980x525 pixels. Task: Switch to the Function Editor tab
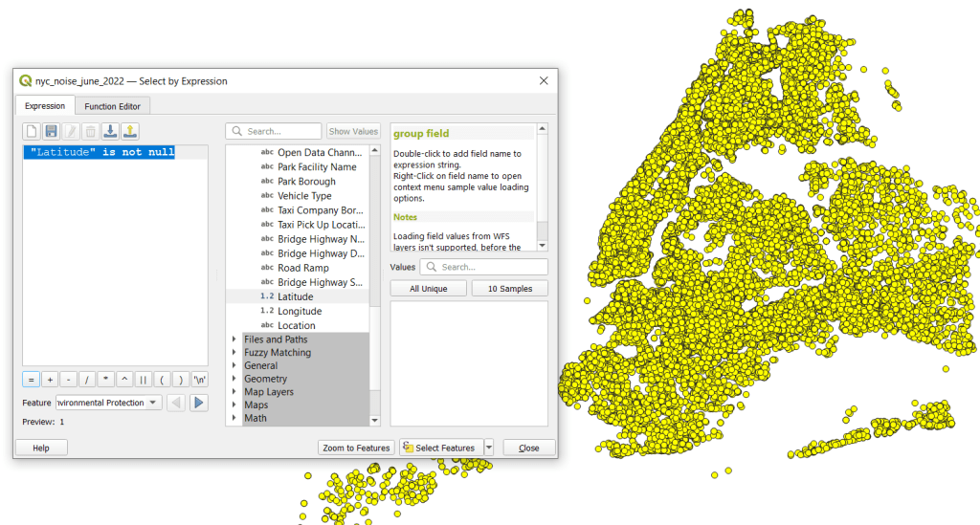point(112,106)
